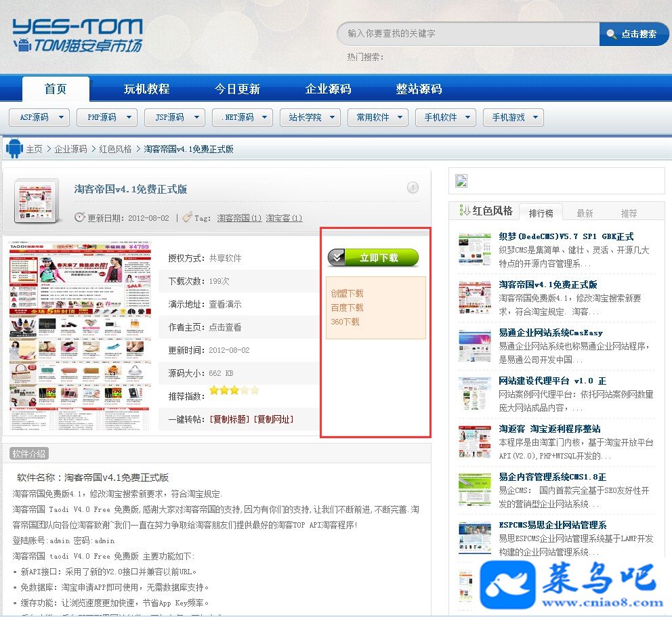Expand the 站长学院 dropdown
The image size is (672, 617).
tap(310, 117)
